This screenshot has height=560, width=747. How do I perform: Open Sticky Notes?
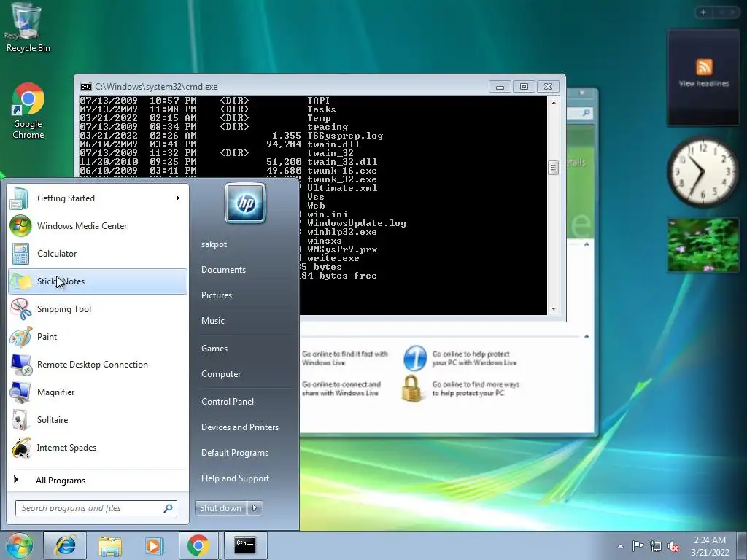[97, 281]
